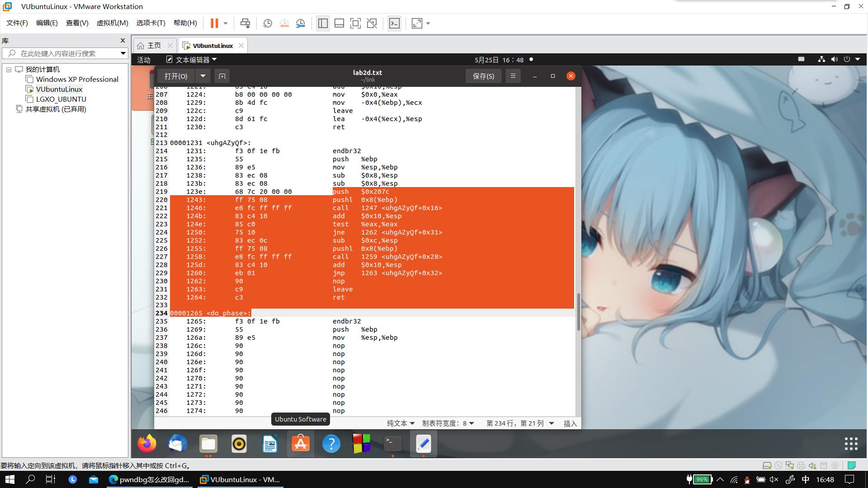Show the Ubuntu applications grid

click(x=851, y=444)
